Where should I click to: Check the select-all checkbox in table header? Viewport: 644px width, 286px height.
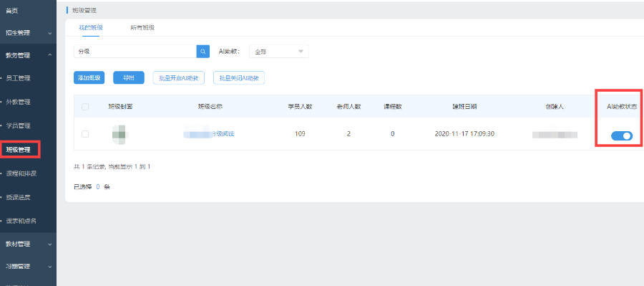pos(85,107)
